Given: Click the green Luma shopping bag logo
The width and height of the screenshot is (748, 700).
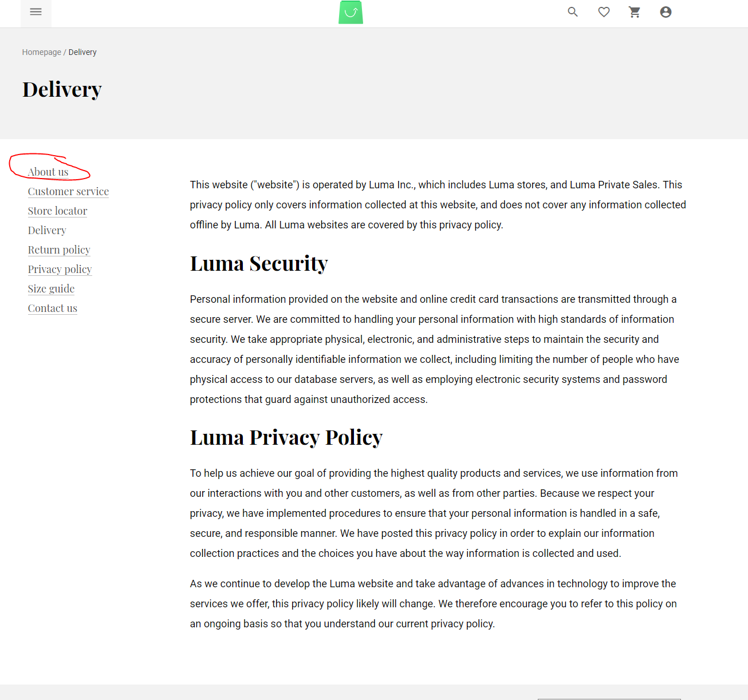Looking at the screenshot, I should tap(350, 11).
